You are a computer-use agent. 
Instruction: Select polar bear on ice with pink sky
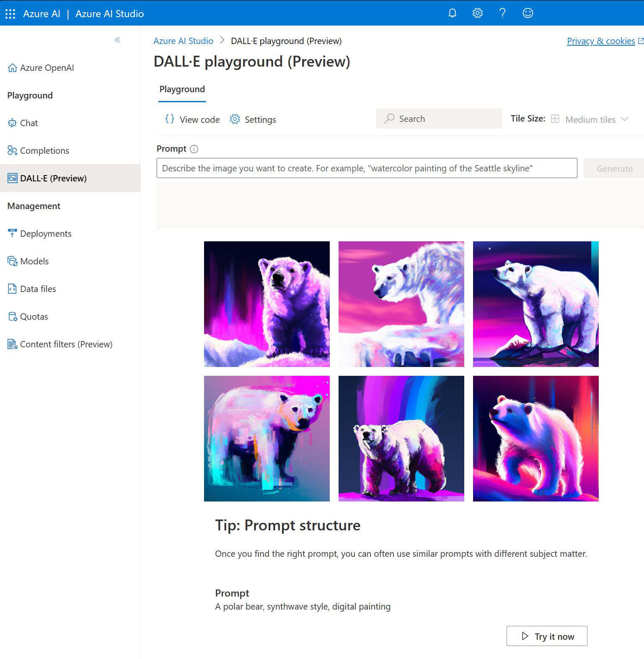click(x=401, y=304)
